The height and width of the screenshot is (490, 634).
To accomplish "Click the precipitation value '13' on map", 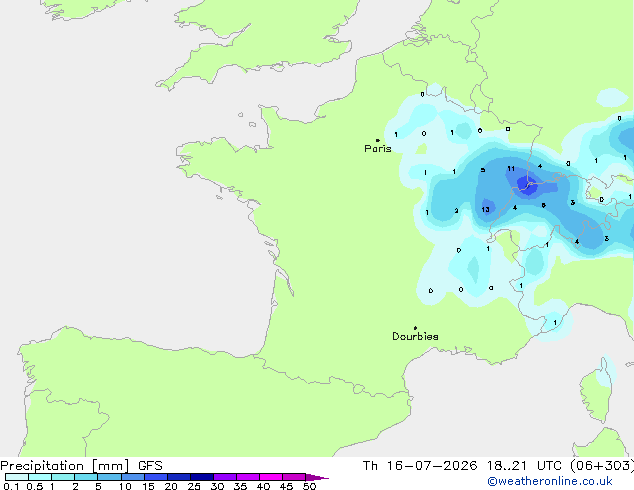I will pyautogui.click(x=486, y=209).
